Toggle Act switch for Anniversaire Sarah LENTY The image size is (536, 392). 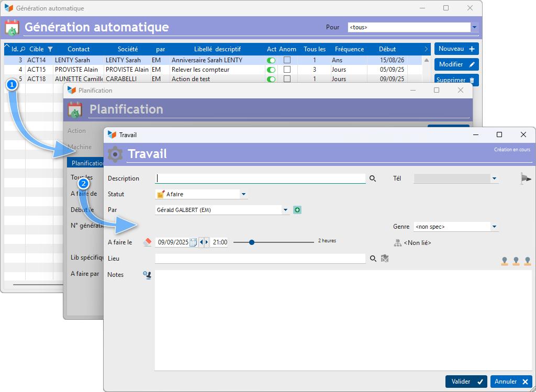click(271, 60)
